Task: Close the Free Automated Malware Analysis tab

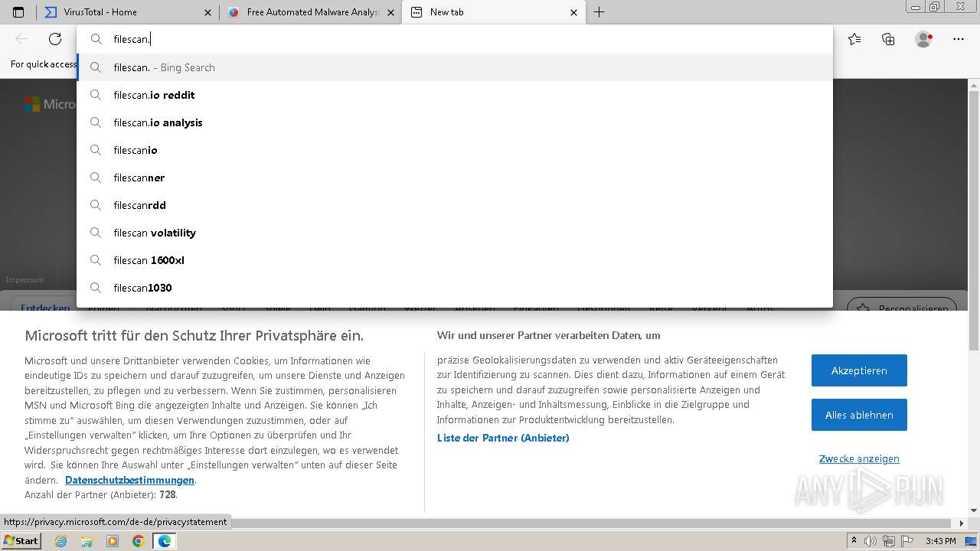Action: 390,12
